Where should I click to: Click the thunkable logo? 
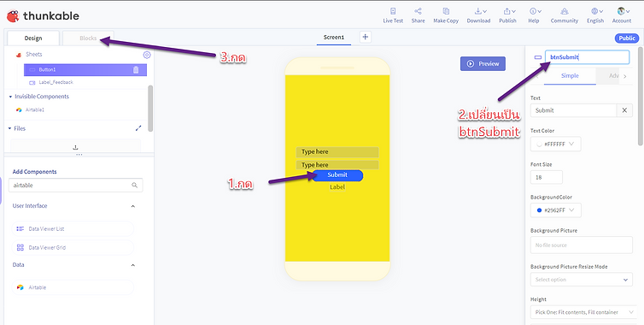(x=43, y=16)
